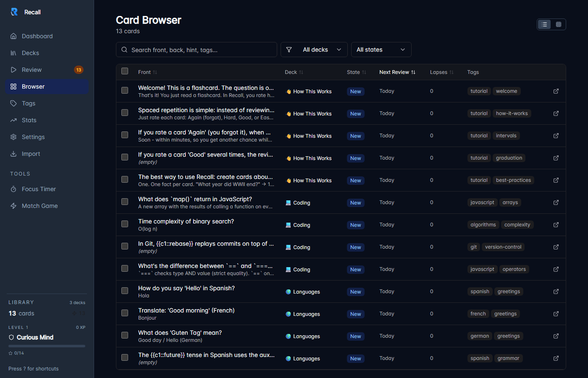Open external link for 'rate a card Good' row
Screen dimensions: 588x378
pyautogui.click(x=556, y=158)
